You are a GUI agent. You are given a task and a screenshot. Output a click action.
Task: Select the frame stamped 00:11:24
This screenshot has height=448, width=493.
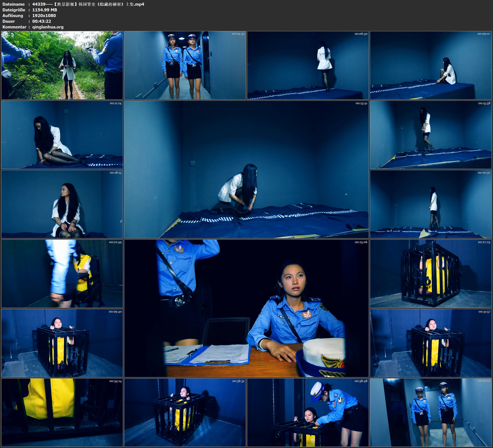(62, 135)
